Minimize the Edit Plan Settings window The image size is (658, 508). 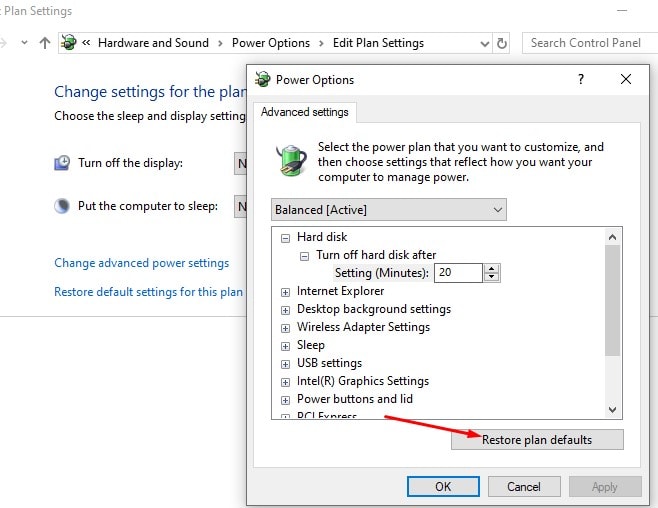click(x=622, y=10)
